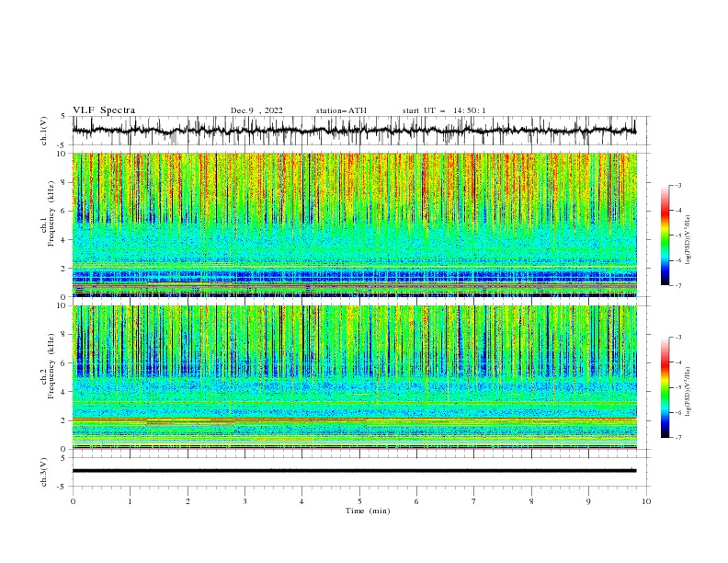Viewport: 728px width, 563px height.
Task: Click the ch.1 voltage waveform trace
Action: (x=354, y=131)
